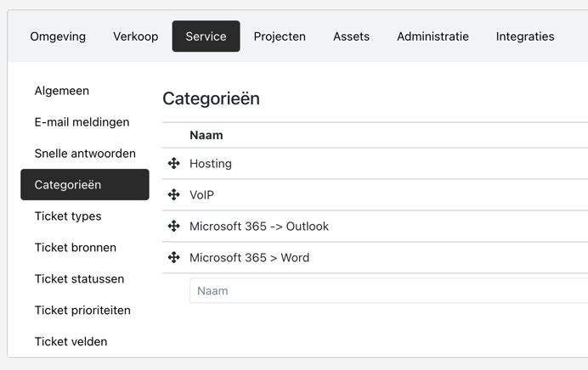Click the move handle for Microsoft 365 > Word
This screenshot has width=588, height=370.
173,258
